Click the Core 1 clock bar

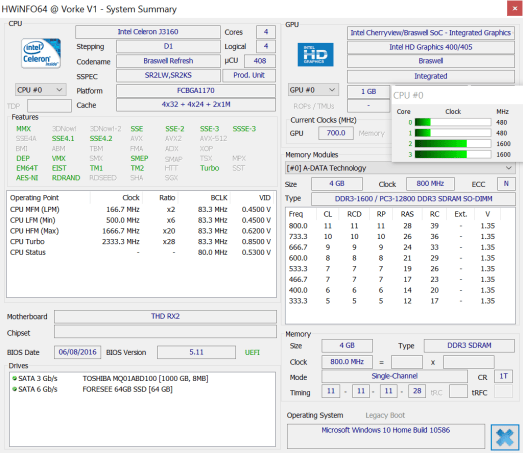[453, 133]
